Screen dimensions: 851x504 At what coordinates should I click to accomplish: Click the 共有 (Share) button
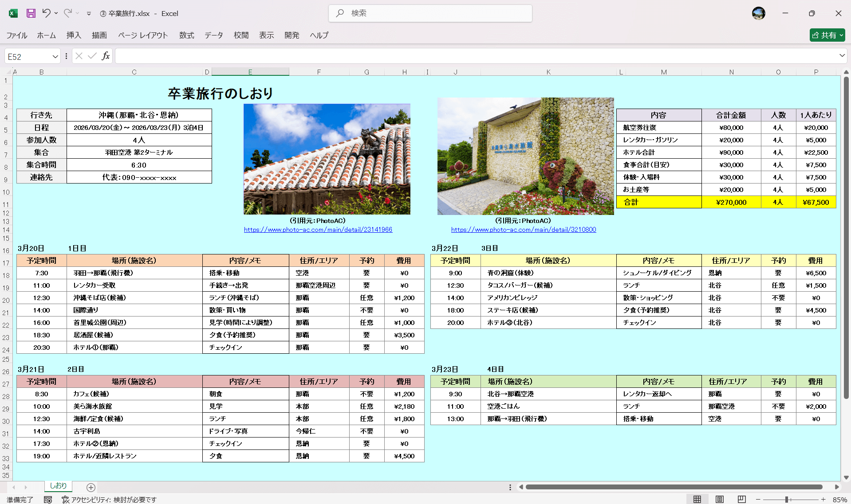[x=827, y=35]
